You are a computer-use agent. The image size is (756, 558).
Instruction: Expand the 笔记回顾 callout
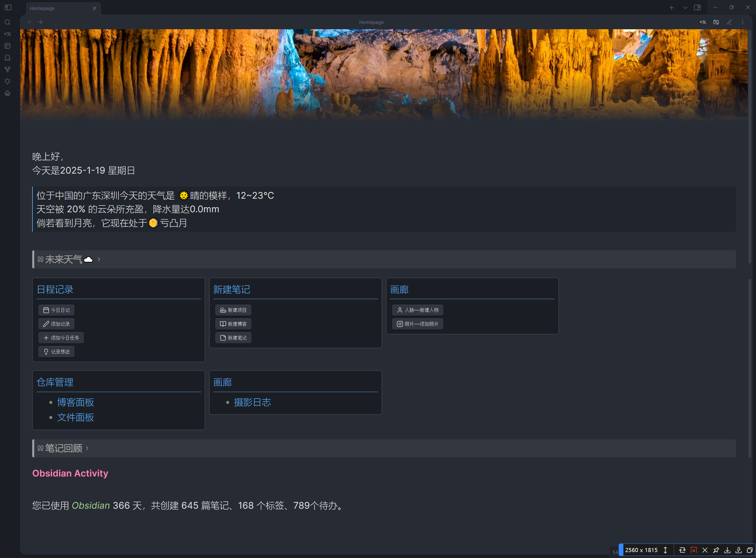point(87,448)
